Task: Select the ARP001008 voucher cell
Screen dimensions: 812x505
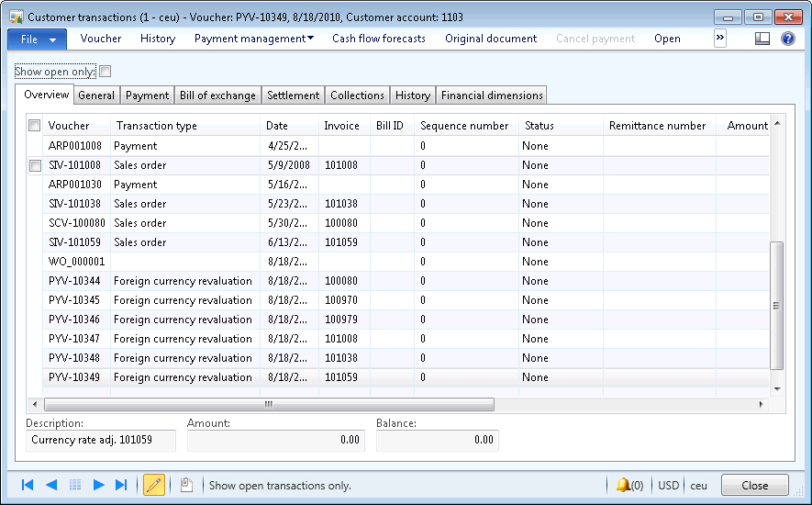Action: (77, 146)
